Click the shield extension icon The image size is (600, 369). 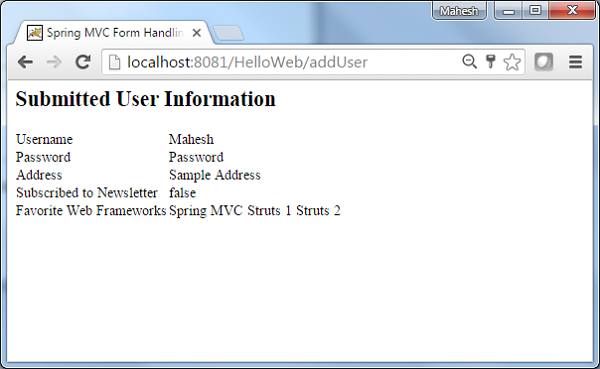[543, 62]
